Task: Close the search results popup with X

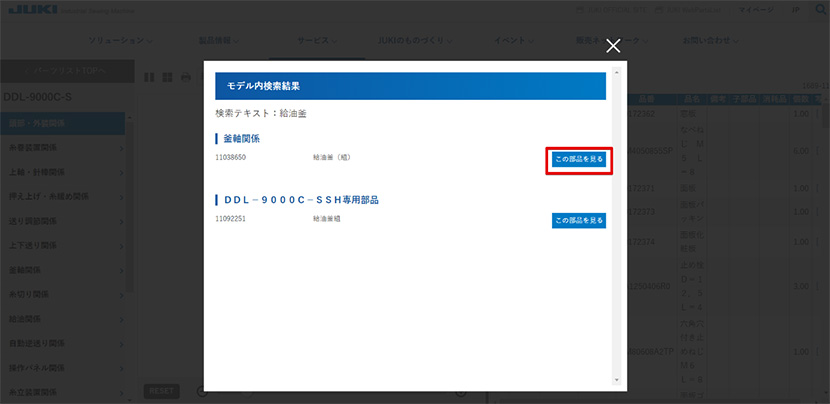Action: click(613, 46)
